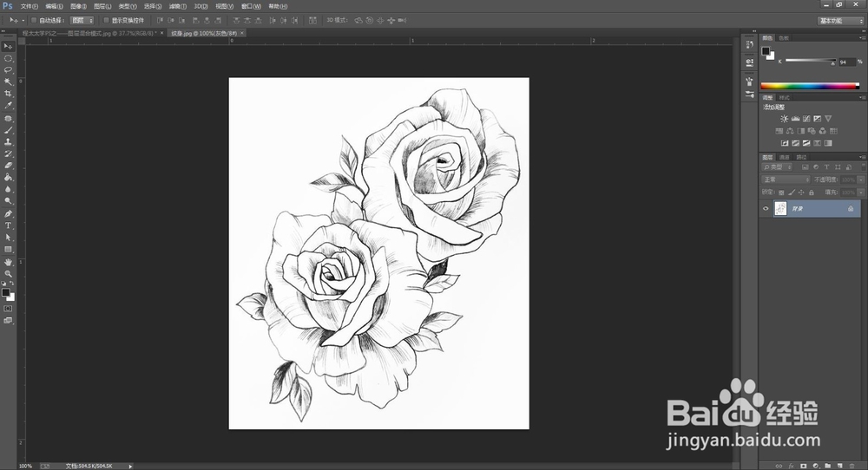The height and width of the screenshot is (470, 868).
Task: Click the K value input field
Action: (x=846, y=62)
